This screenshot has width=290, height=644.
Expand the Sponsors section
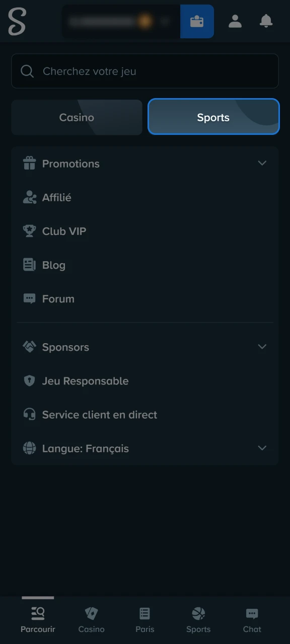[x=145, y=347]
